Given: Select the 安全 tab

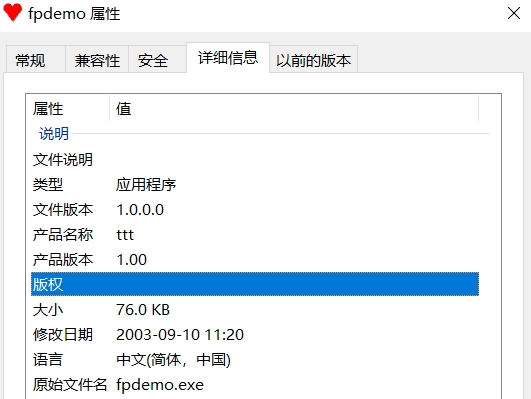Looking at the screenshot, I should click(157, 60).
